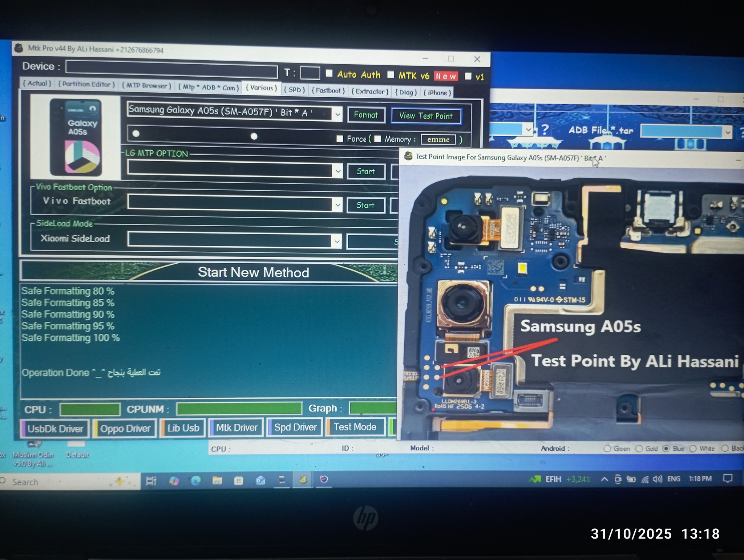Show hidden system tray icons
The height and width of the screenshot is (560, 744).
pos(604,479)
